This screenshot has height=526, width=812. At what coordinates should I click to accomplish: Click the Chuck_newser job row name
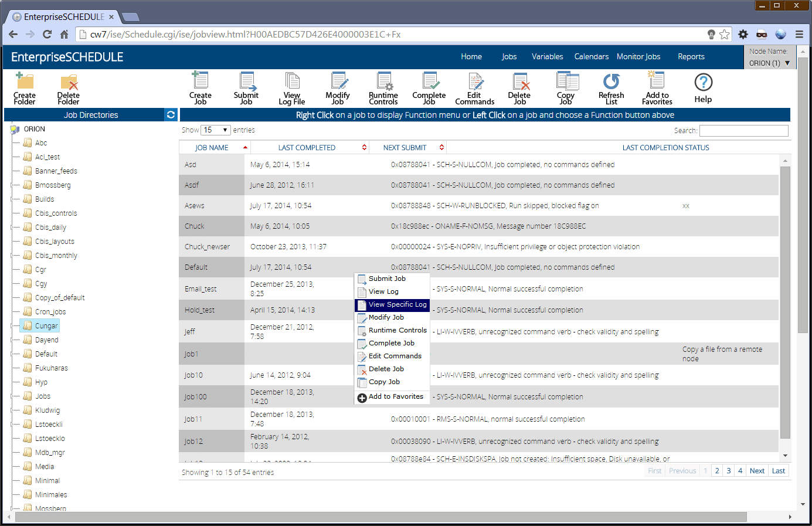click(207, 247)
